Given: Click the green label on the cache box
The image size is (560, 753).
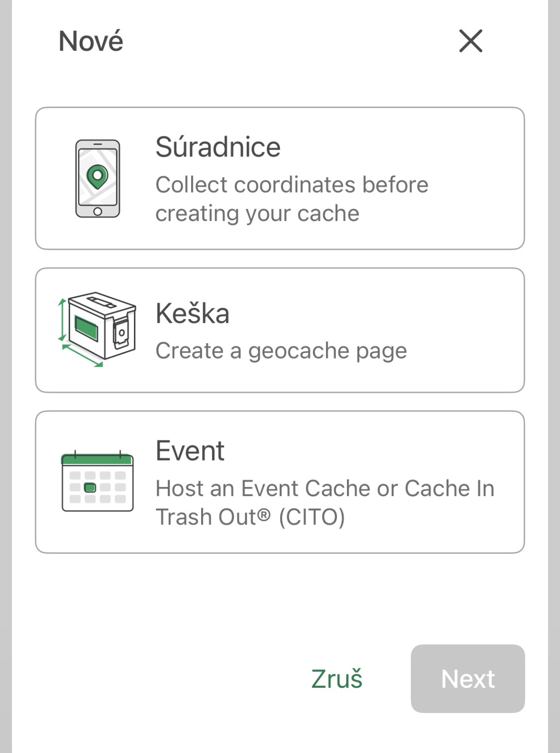Looking at the screenshot, I should 86,327.
